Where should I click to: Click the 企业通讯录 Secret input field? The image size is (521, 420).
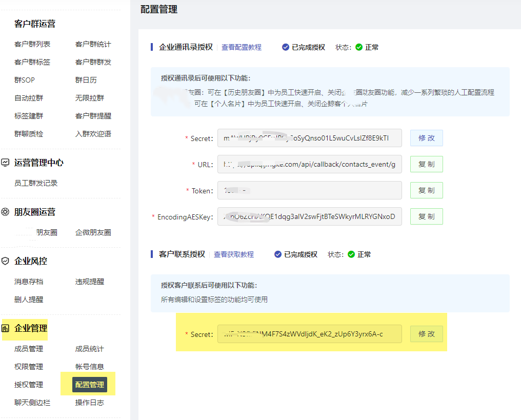click(x=310, y=138)
